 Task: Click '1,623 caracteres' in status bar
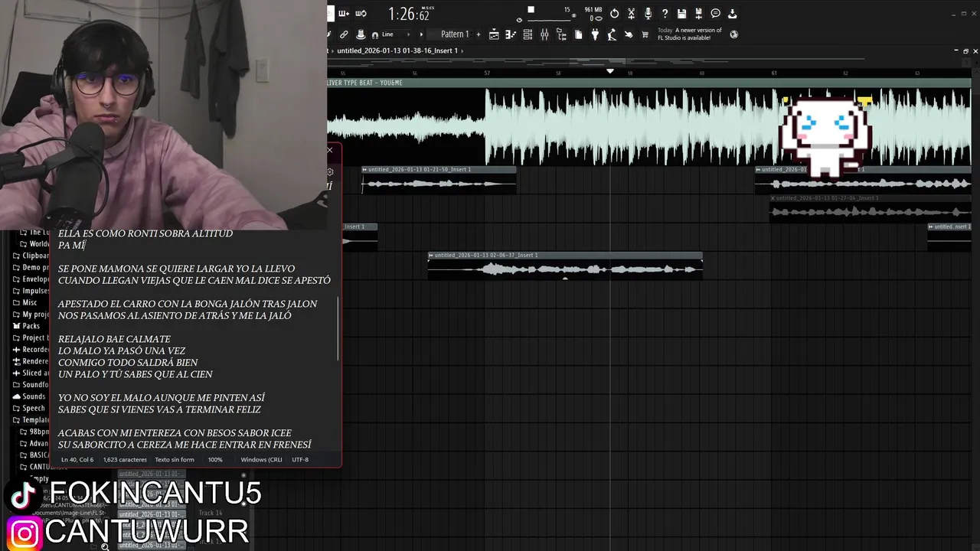click(x=125, y=460)
